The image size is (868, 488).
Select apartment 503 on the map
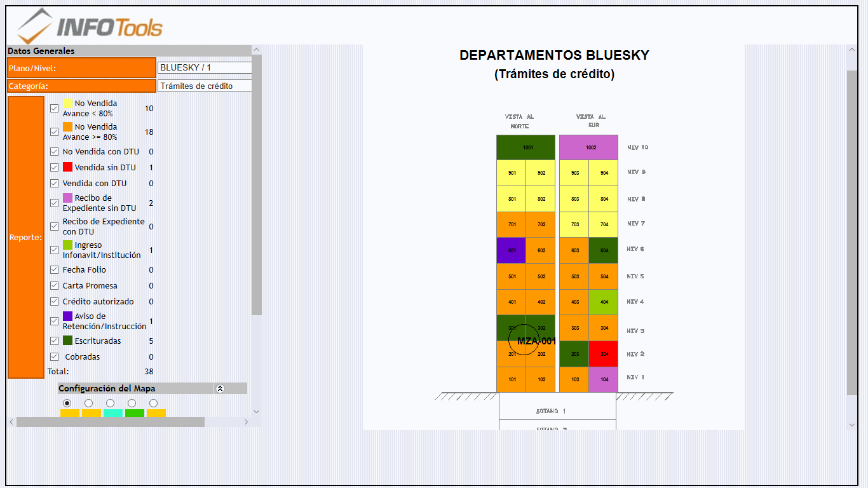click(574, 276)
